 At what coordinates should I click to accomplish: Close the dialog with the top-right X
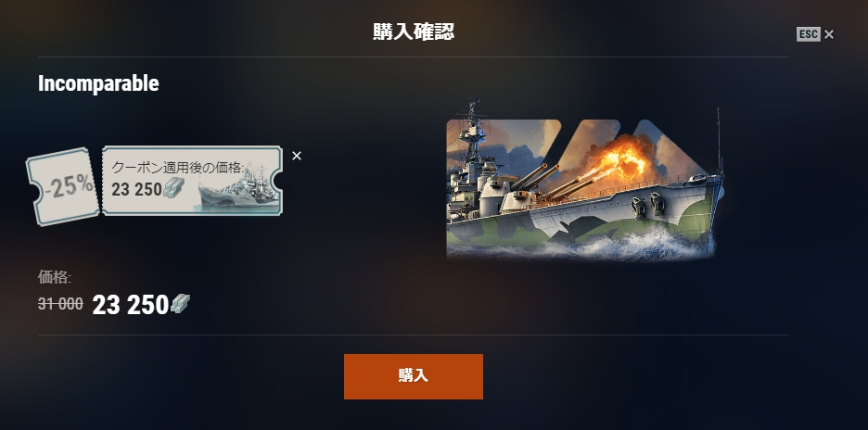point(829,34)
